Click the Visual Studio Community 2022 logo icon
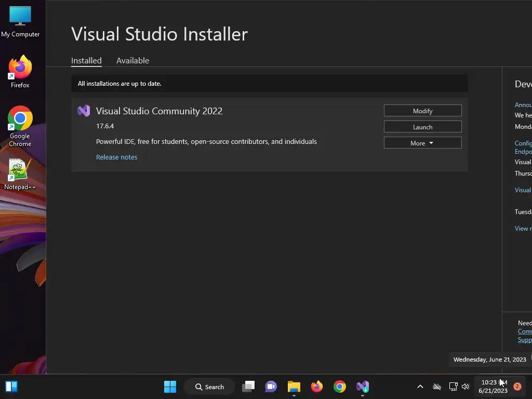The height and width of the screenshot is (399, 532). tap(84, 111)
